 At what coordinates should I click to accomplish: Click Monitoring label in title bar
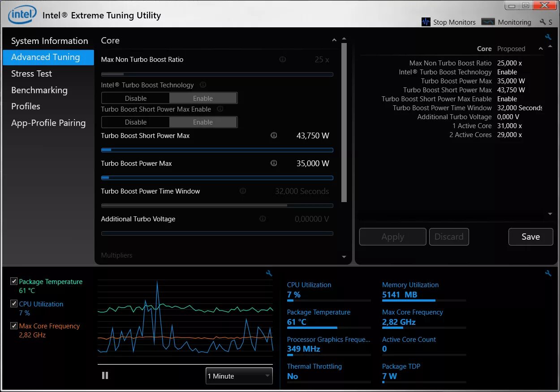[514, 22]
